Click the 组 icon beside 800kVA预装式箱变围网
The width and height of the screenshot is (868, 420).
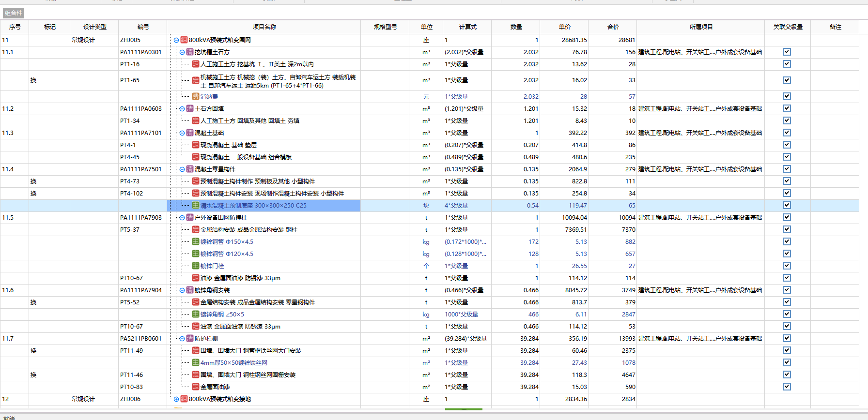184,40
